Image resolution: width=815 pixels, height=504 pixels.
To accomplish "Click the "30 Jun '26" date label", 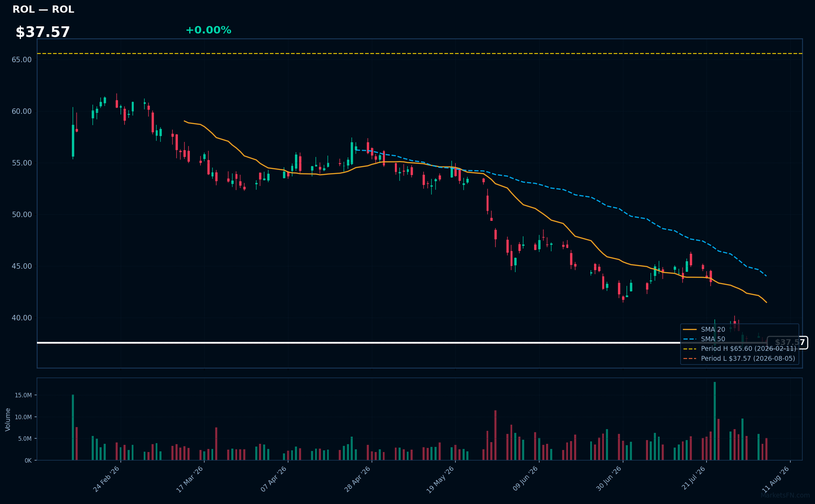I will 609,479.
